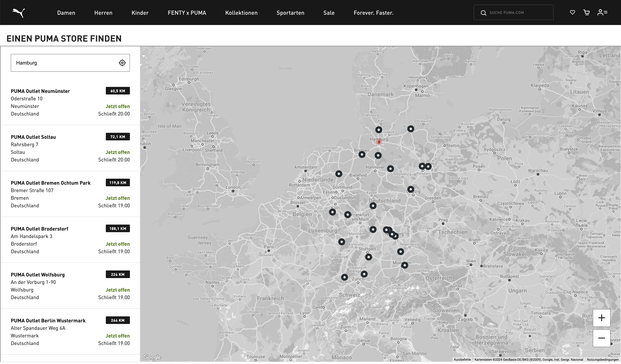Select left Berlin store marker
Image resolution: width=621 pixels, height=364 pixels.
(422, 166)
